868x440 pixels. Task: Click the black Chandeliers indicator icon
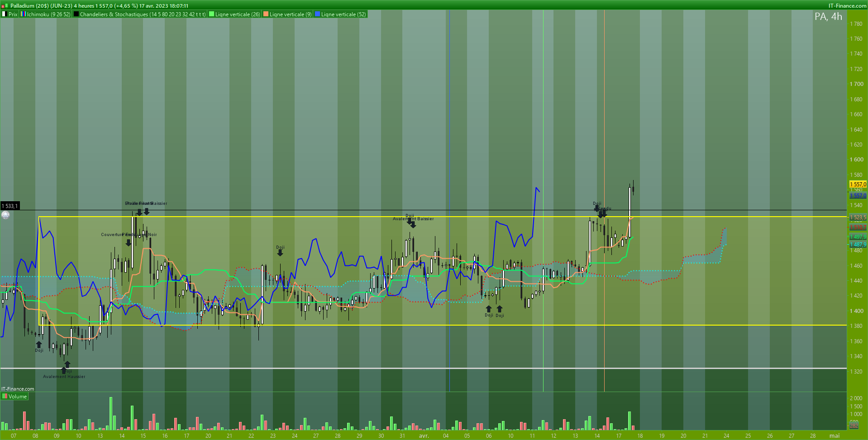pyautogui.click(x=76, y=14)
